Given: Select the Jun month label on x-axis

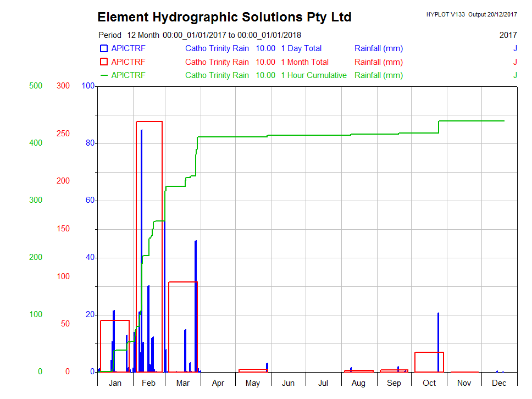Looking at the screenshot, I should [288, 383].
